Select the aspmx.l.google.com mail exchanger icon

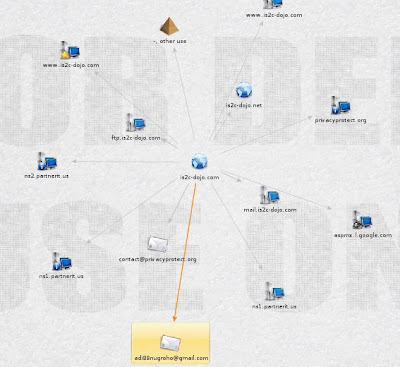362,220
